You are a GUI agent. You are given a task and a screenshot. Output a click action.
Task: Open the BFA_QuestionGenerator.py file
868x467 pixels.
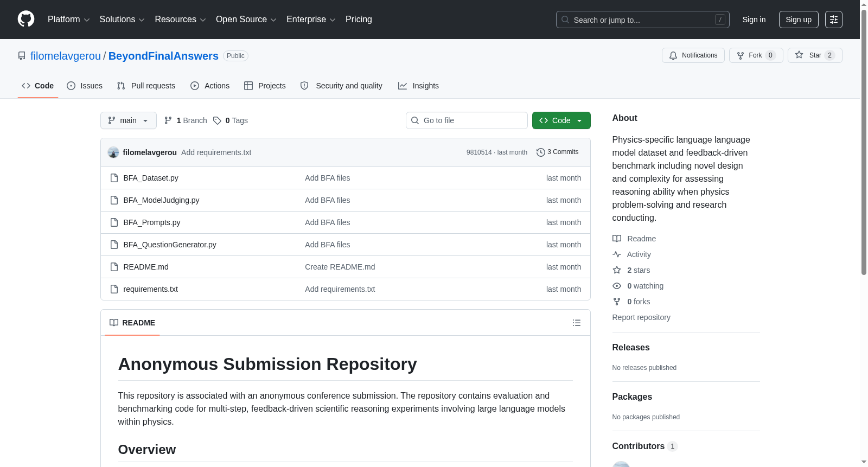coord(170,245)
